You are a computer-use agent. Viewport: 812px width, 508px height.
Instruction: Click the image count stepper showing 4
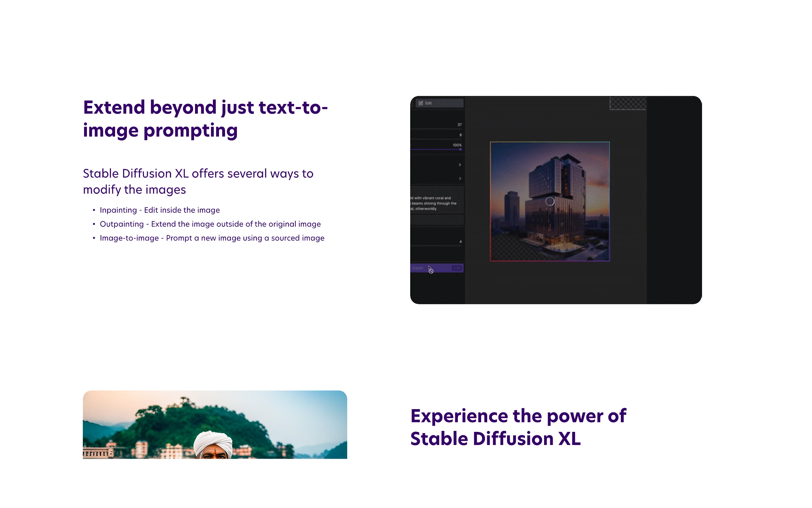(460, 242)
